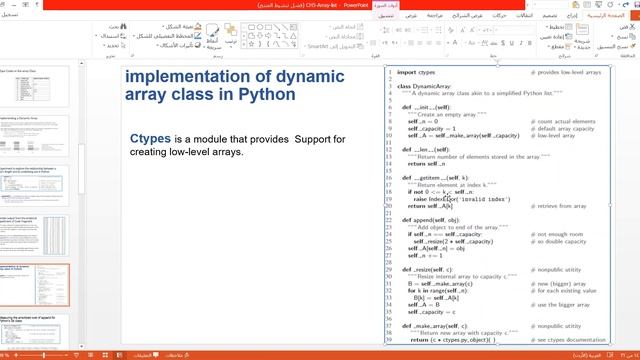Open the Insert (إدراج) ribbon tab

[x=572, y=16]
